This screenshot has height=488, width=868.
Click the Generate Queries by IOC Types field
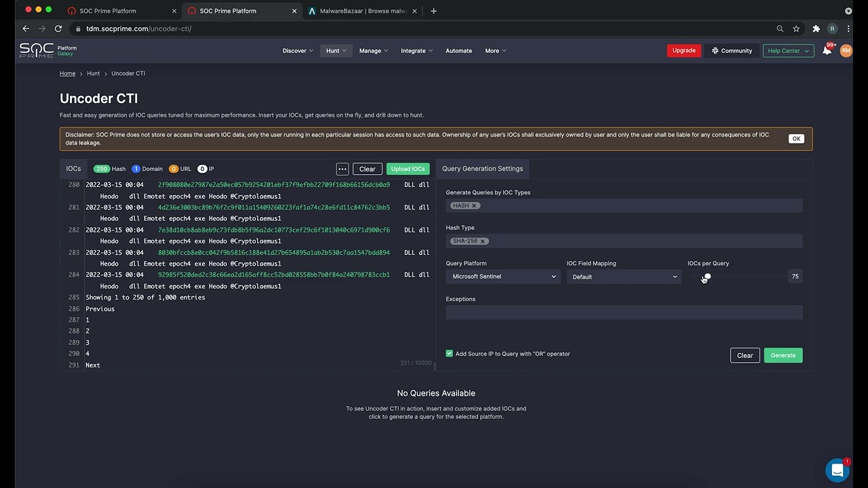pos(624,205)
